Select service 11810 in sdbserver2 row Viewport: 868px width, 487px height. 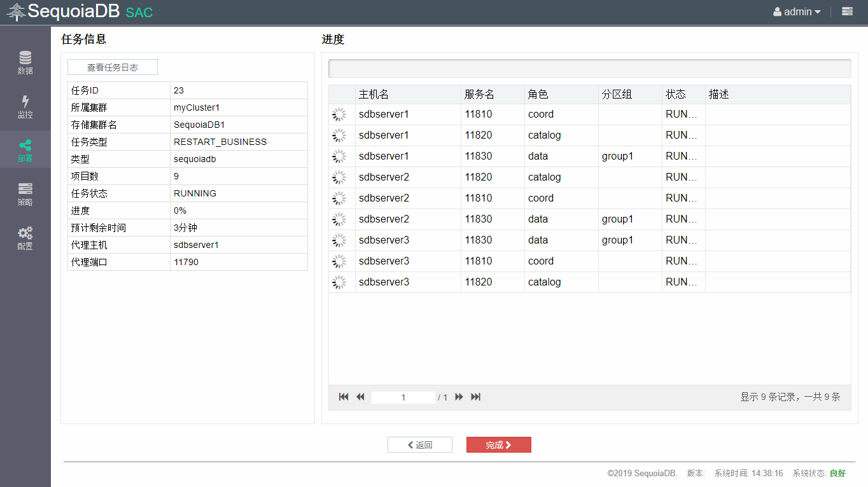pyautogui.click(x=479, y=198)
